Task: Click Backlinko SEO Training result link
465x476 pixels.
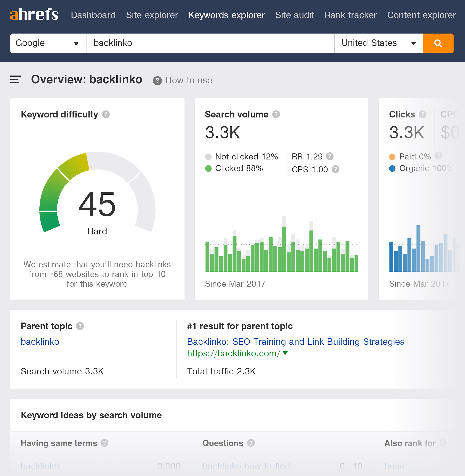Action: [295, 341]
